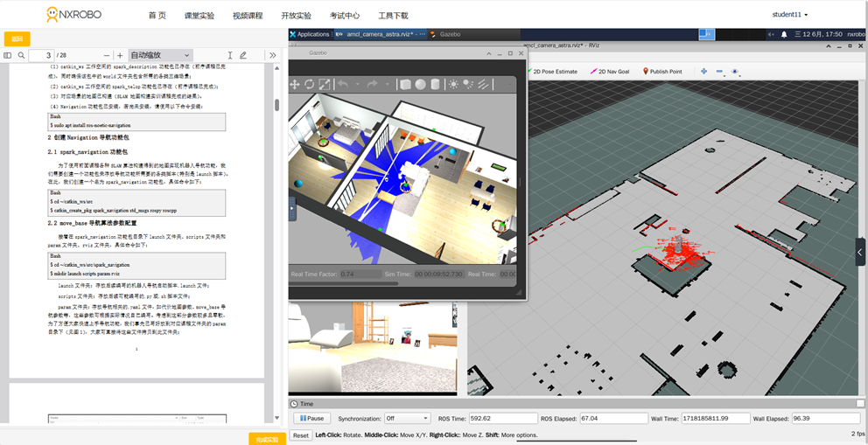Open the student11 account dropdown
This screenshot has height=445, width=868.
pyautogui.click(x=789, y=15)
